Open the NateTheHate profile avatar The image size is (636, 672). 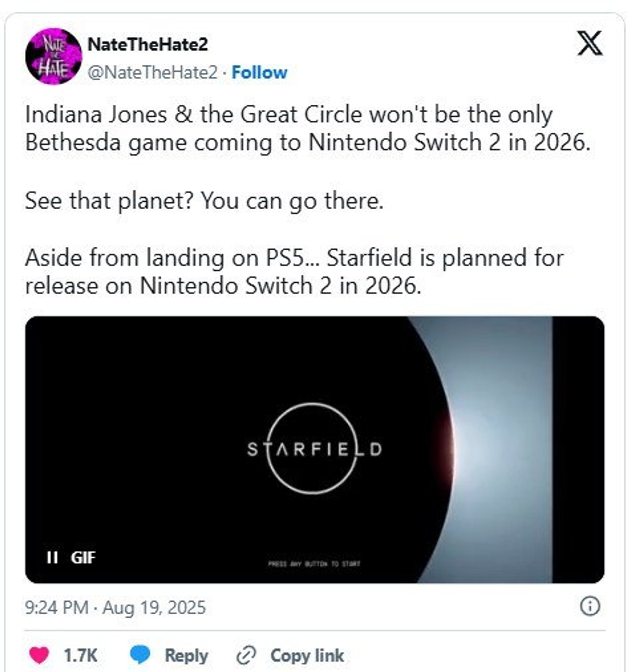(x=54, y=57)
